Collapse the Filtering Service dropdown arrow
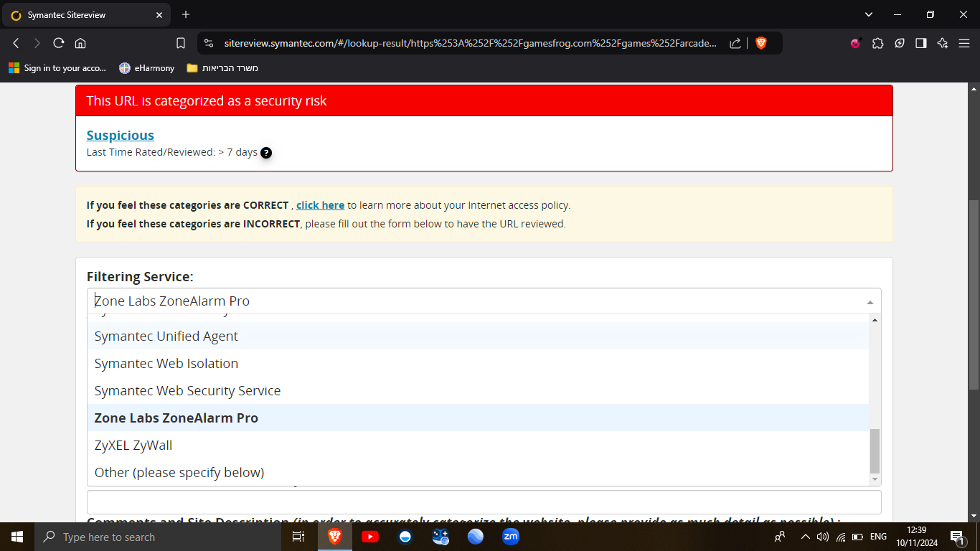980x551 pixels. tap(870, 302)
